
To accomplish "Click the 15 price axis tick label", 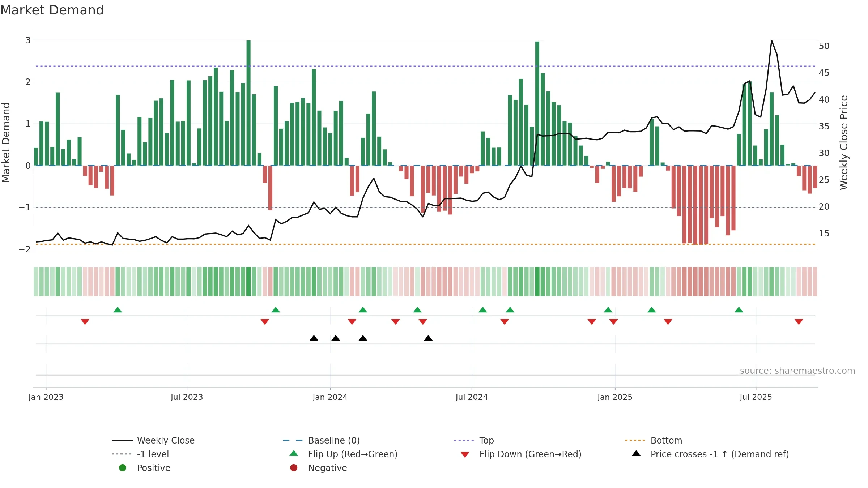I will [x=824, y=234].
